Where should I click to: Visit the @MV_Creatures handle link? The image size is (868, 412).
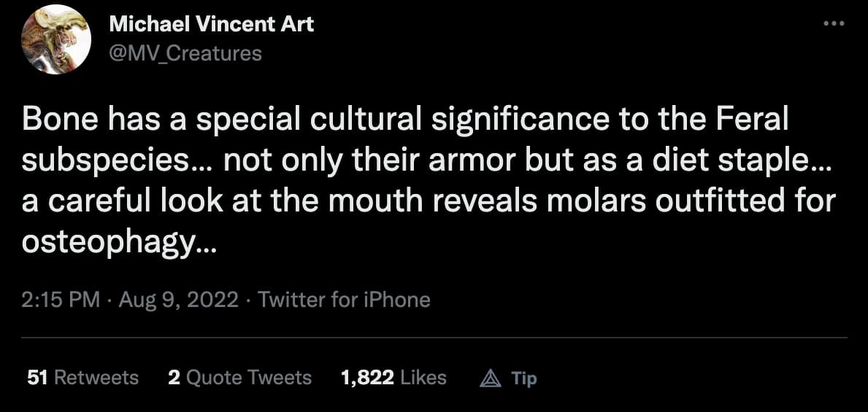point(185,54)
